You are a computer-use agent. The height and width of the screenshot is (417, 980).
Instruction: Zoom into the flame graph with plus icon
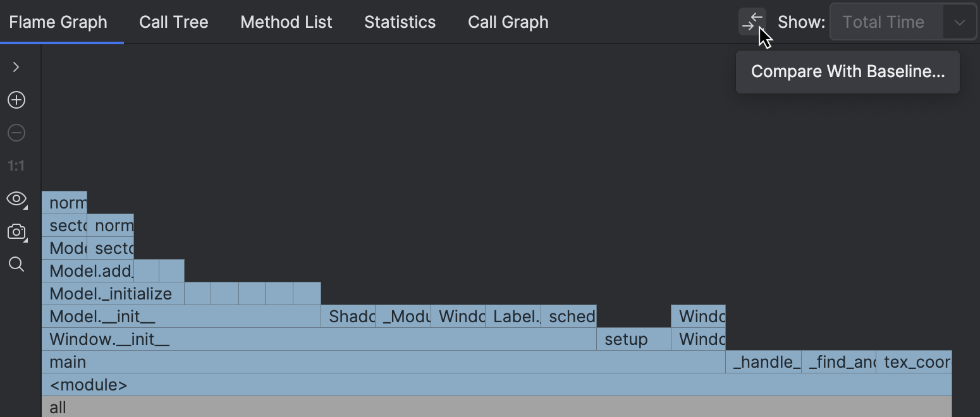pos(16,99)
